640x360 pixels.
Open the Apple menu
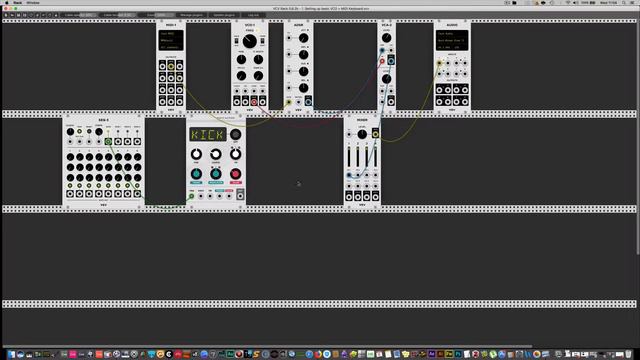(7, 2)
